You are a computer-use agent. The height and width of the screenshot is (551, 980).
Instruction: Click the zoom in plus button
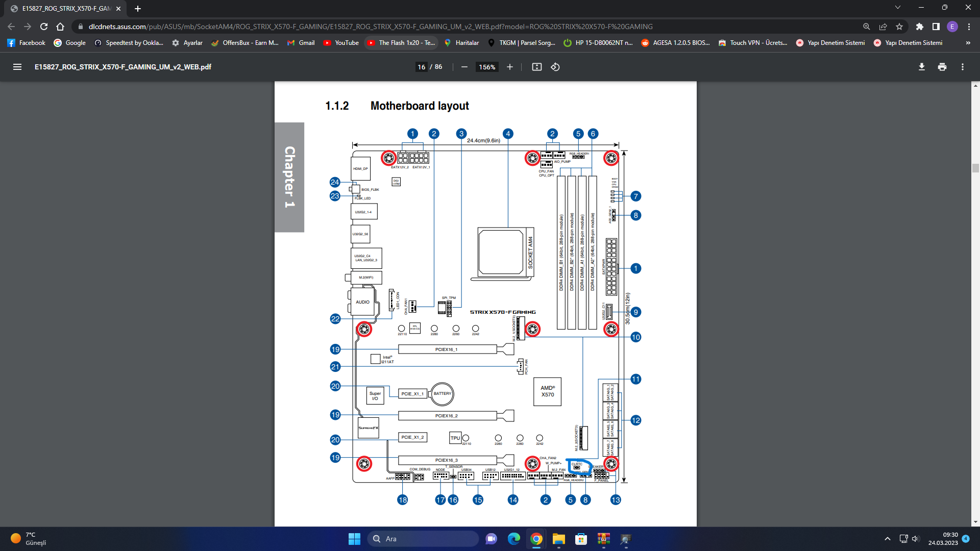tap(509, 67)
